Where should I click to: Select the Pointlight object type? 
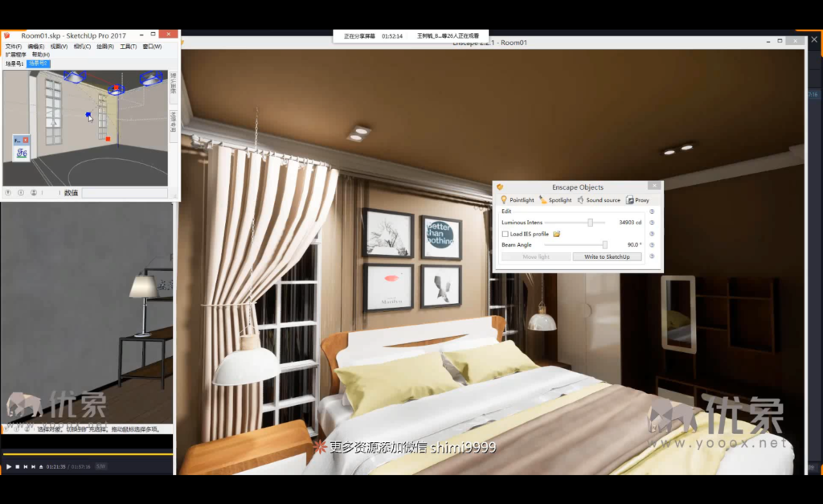(518, 200)
